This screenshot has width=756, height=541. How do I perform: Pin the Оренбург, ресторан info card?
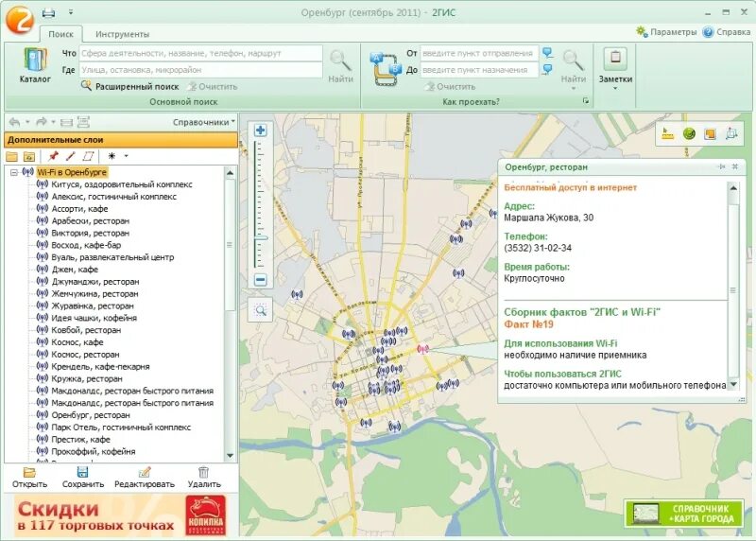(x=721, y=166)
